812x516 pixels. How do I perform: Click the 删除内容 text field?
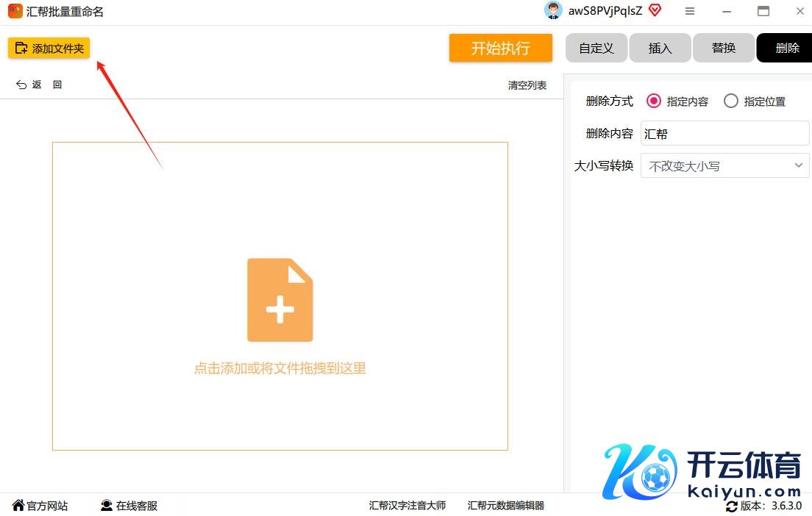pos(724,134)
